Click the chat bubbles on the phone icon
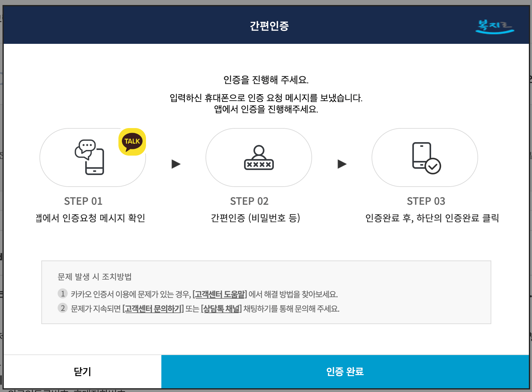The width and height of the screenshot is (532, 392). (87, 147)
